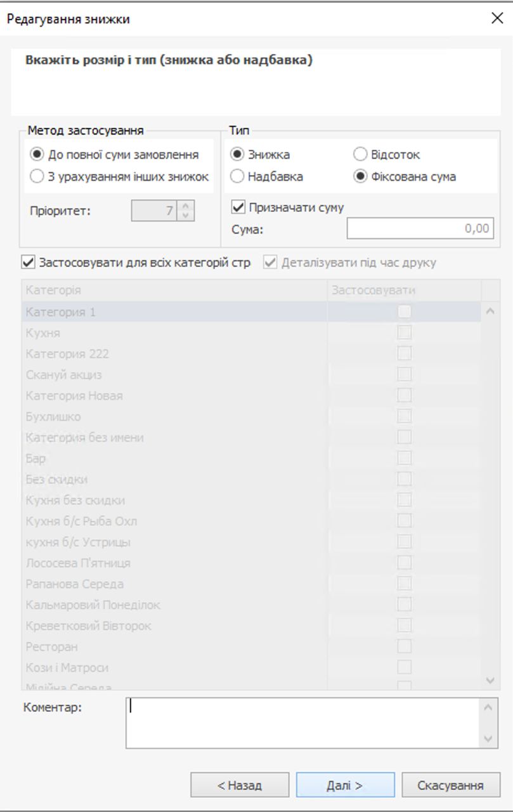513x812 pixels.
Task: Switch to 'Відсоток' radio option
Action: point(360,155)
